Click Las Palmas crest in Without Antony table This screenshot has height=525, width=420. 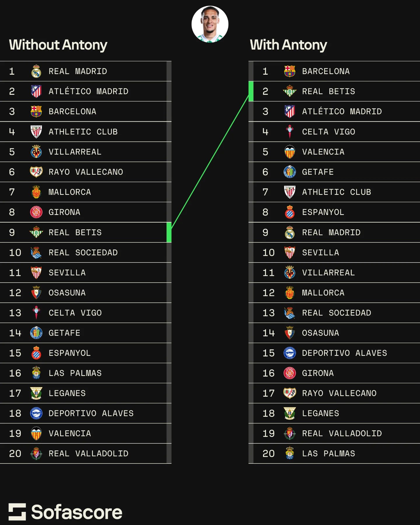36,373
